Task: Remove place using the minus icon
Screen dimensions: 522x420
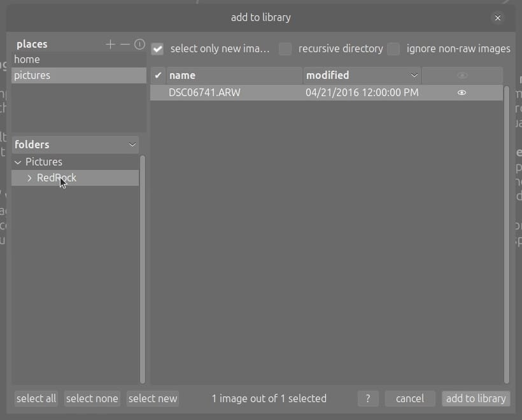Action: [125, 45]
